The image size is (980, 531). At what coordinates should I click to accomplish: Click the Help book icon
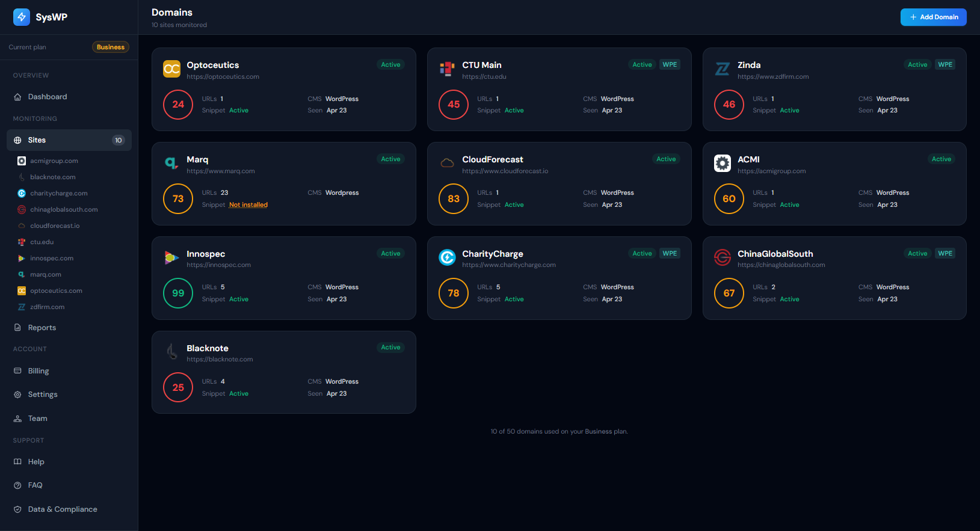coord(17,462)
